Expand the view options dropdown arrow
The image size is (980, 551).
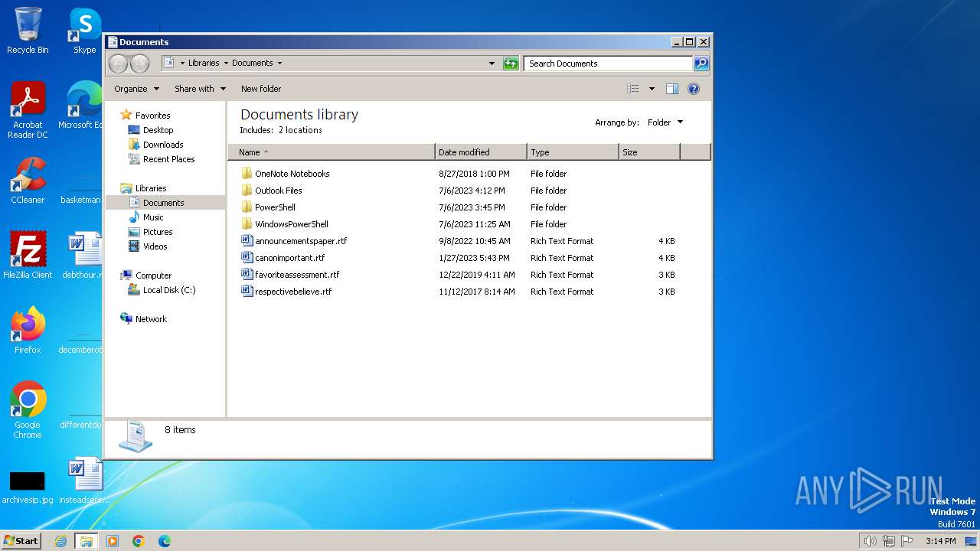point(652,89)
